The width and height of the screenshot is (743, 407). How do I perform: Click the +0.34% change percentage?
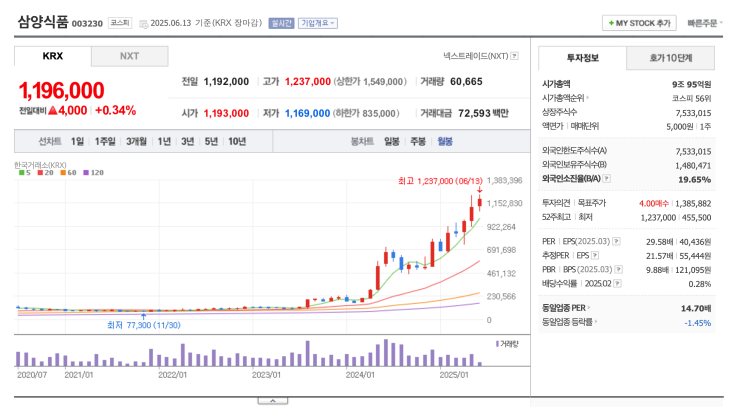pyautogui.click(x=116, y=110)
